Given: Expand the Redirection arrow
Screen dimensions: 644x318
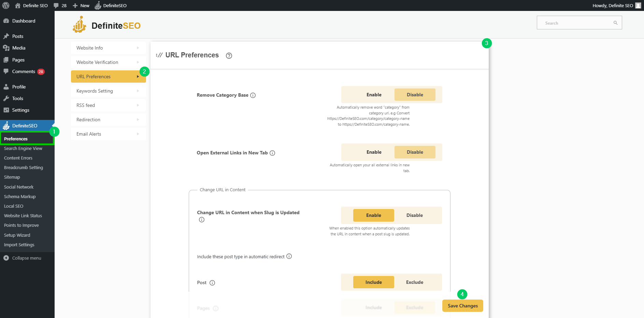Looking at the screenshot, I should (x=138, y=120).
